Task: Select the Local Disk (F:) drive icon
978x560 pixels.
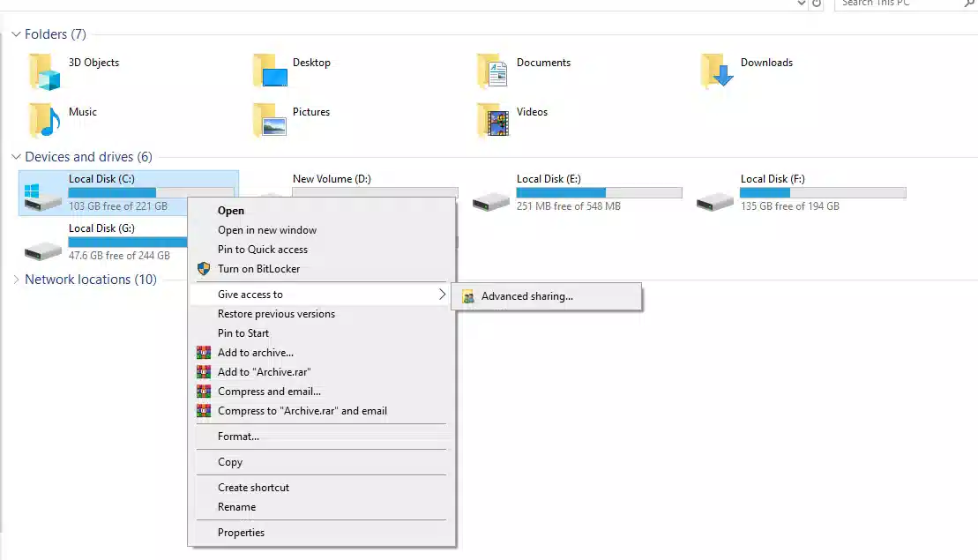Action: (715, 201)
